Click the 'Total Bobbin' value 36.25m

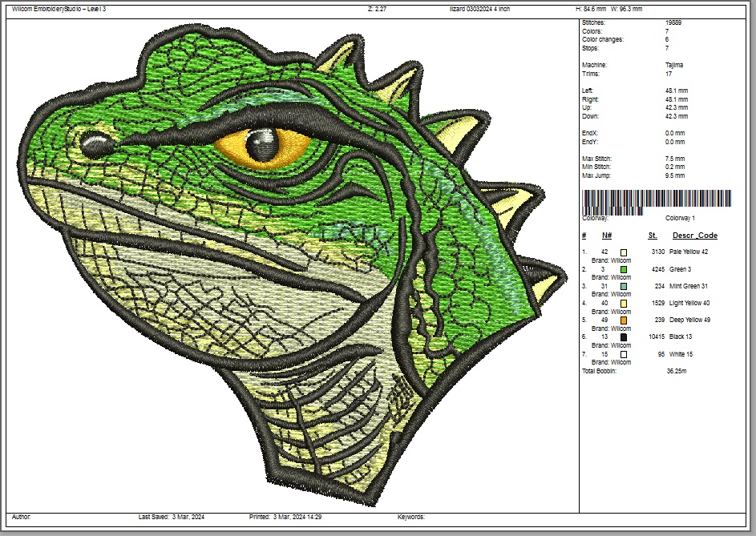677,371
